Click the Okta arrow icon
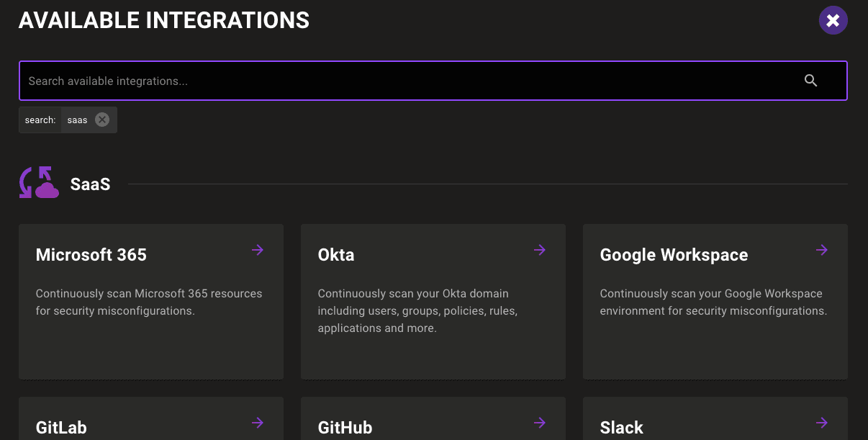This screenshot has width=868, height=440. pos(539,250)
